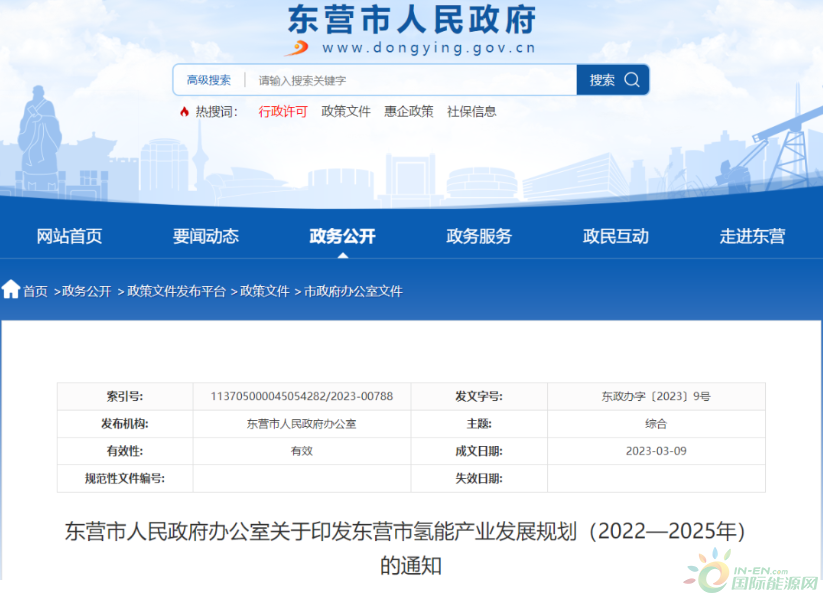Open the 惠企政策 hot keyword

pyautogui.click(x=409, y=112)
